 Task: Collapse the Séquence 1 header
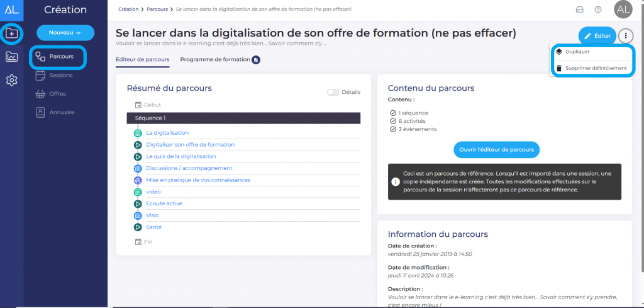pyautogui.click(x=243, y=118)
